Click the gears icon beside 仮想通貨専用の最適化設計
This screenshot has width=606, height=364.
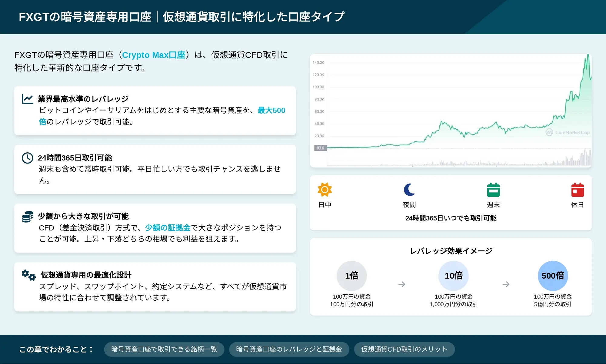29,275
